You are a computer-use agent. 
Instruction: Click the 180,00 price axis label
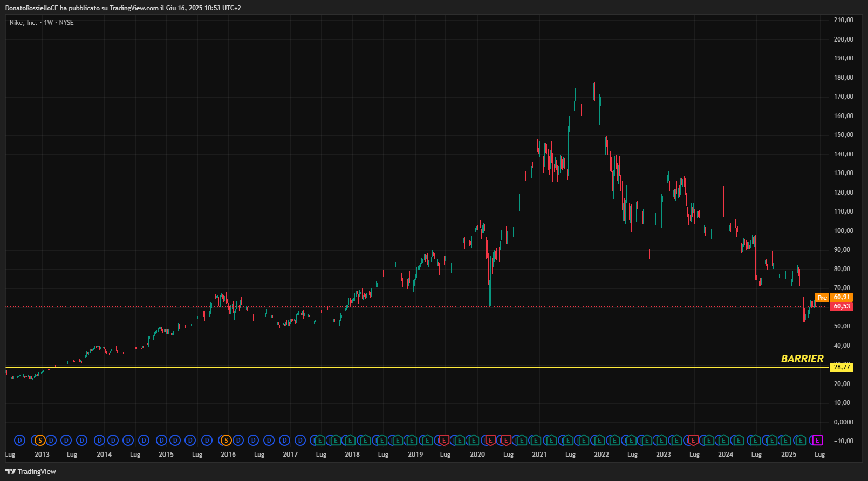click(x=844, y=78)
